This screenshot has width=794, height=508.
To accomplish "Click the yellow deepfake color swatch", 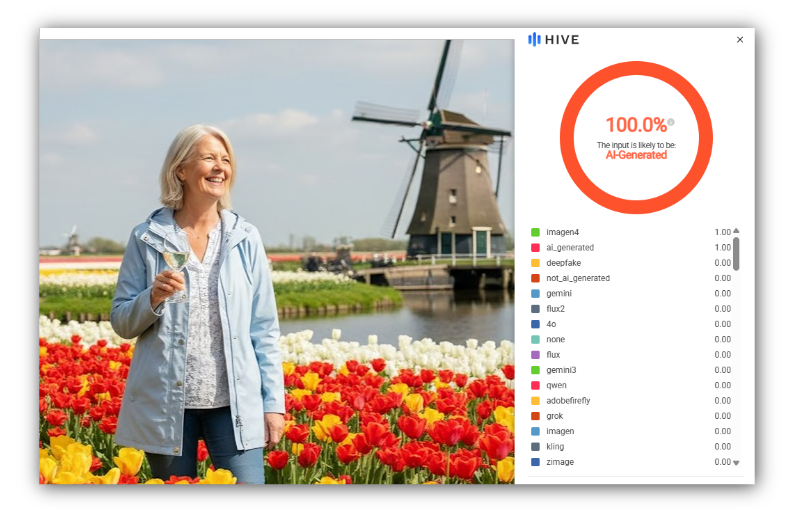I will click(536, 263).
